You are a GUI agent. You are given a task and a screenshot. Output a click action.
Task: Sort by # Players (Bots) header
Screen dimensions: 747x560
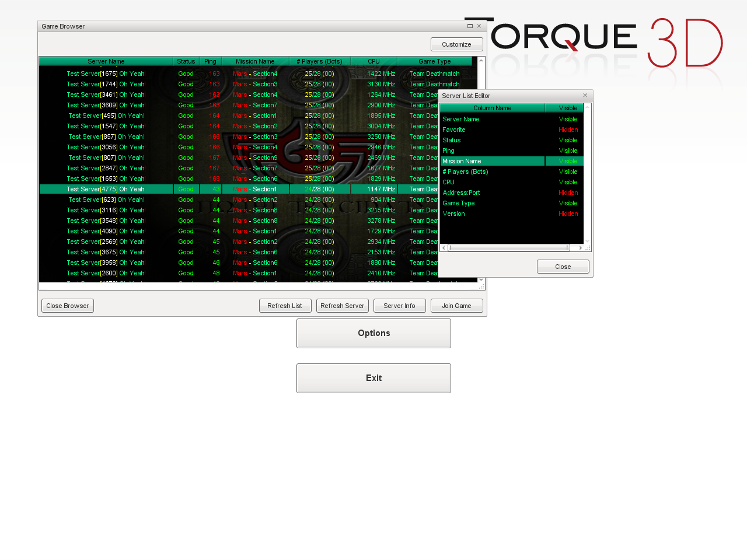point(319,61)
